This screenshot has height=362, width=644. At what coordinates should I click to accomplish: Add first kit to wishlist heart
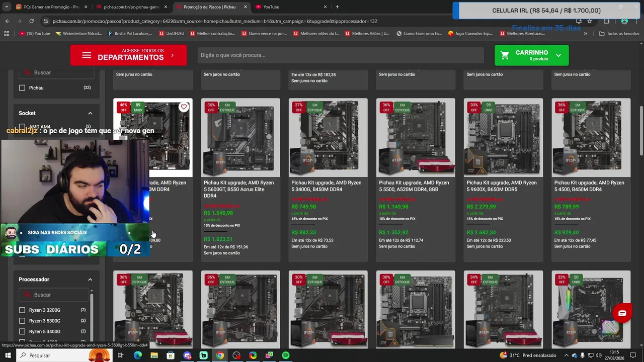point(184,107)
